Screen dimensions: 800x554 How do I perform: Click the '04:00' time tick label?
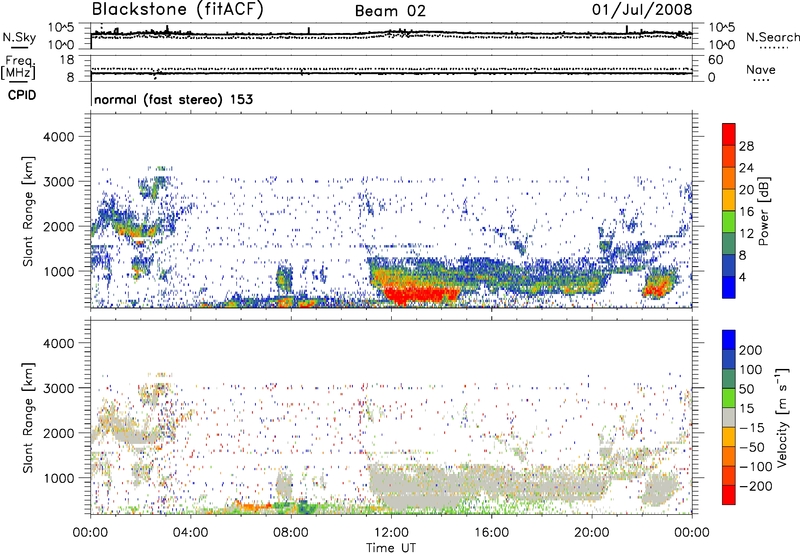click(x=190, y=533)
